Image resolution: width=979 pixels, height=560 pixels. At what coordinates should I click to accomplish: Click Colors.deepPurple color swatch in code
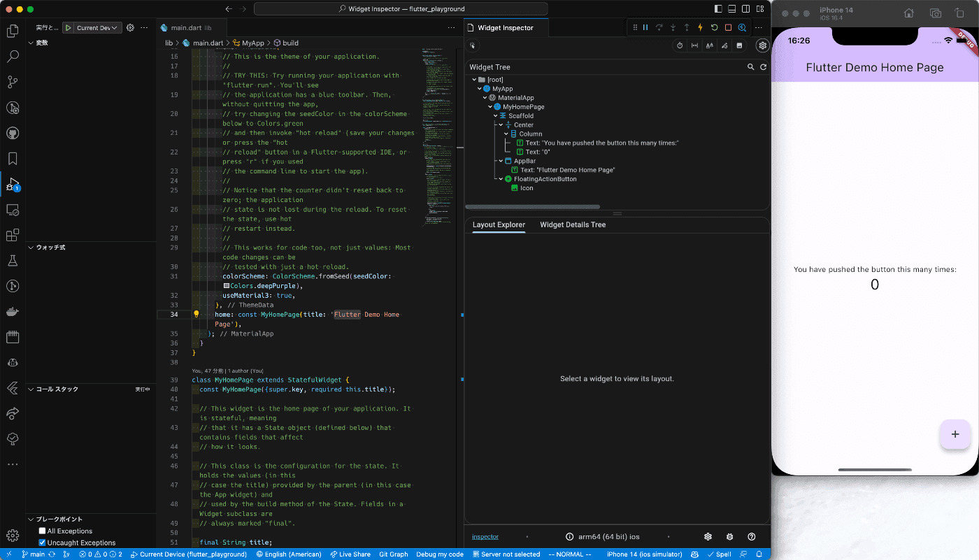pos(227,286)
